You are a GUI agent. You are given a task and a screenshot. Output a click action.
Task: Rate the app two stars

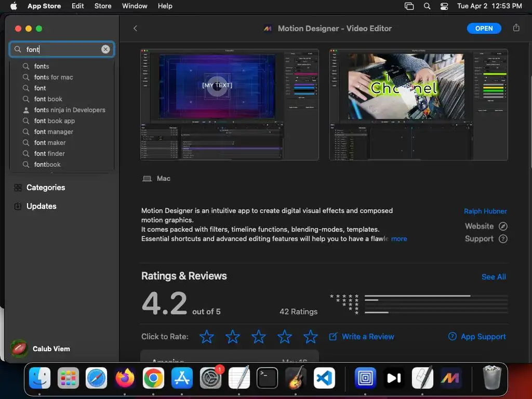233,337
